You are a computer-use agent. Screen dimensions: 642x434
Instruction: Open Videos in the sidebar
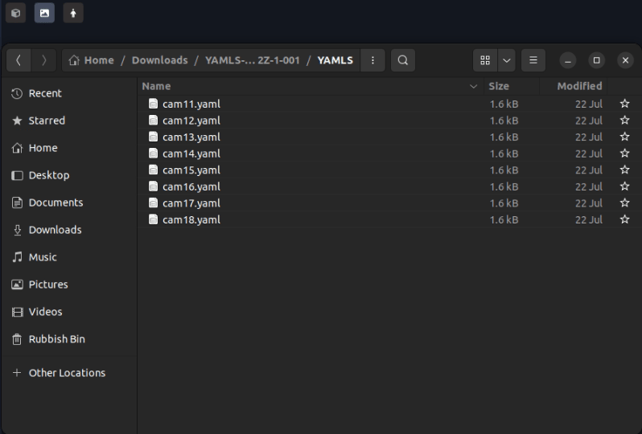69,312
